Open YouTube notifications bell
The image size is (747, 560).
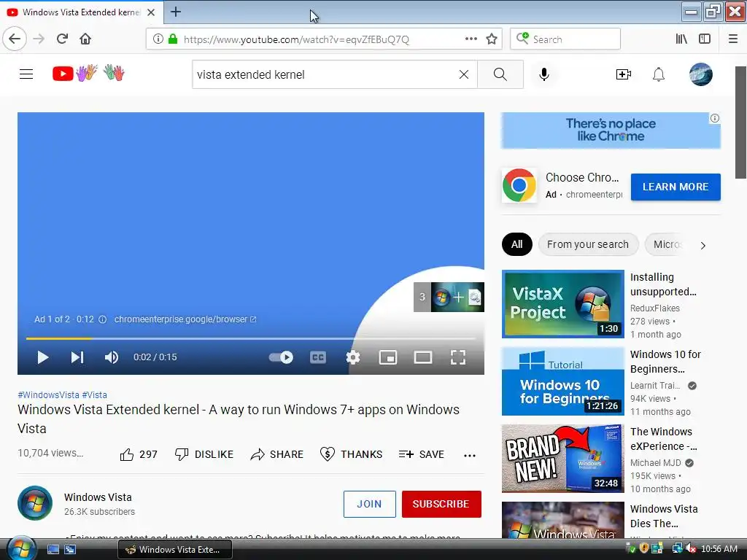659,74
